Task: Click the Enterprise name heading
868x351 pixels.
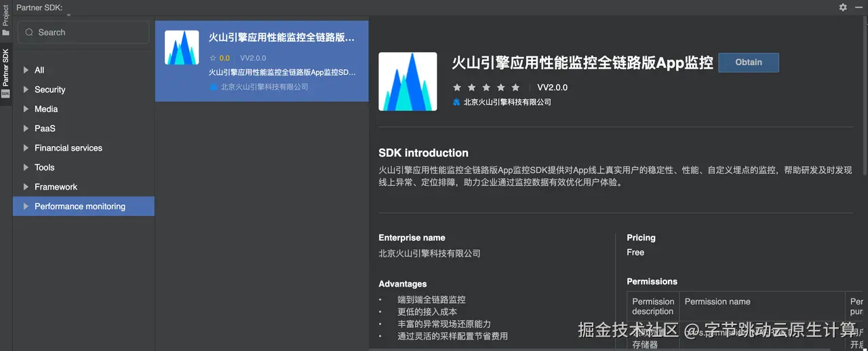Action: [x=412, y=238]
